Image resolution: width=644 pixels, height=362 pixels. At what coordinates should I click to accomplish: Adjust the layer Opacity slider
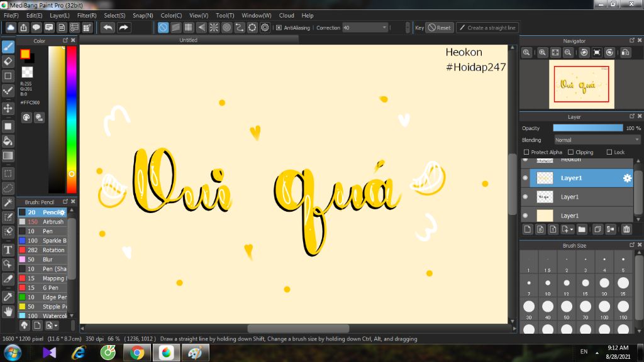point(588,128)
